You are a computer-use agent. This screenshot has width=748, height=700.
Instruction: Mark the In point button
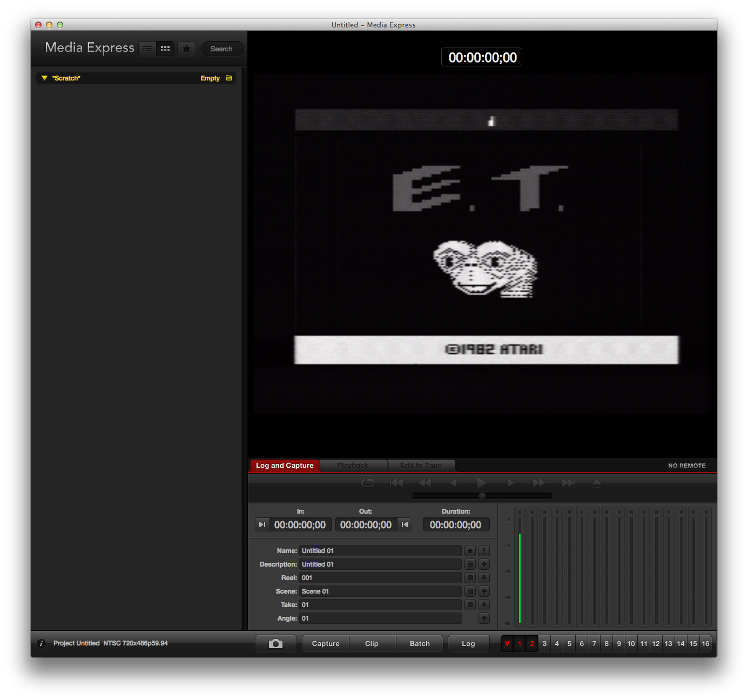coord(262,524)
